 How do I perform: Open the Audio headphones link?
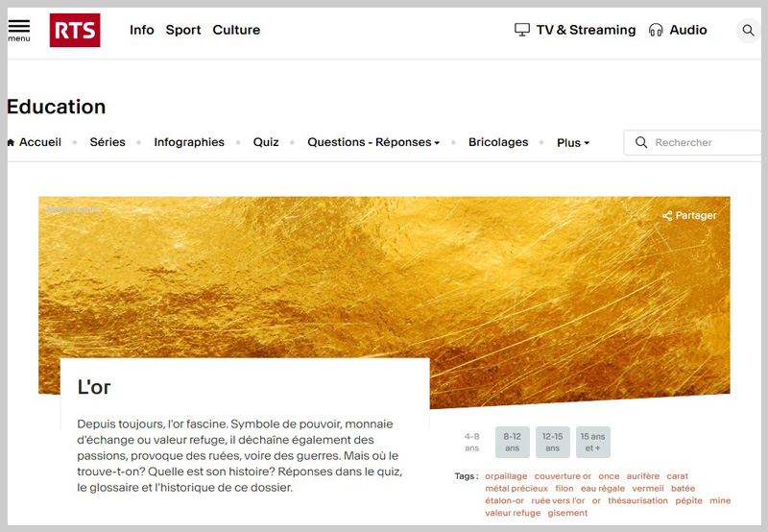pos(678,30)
